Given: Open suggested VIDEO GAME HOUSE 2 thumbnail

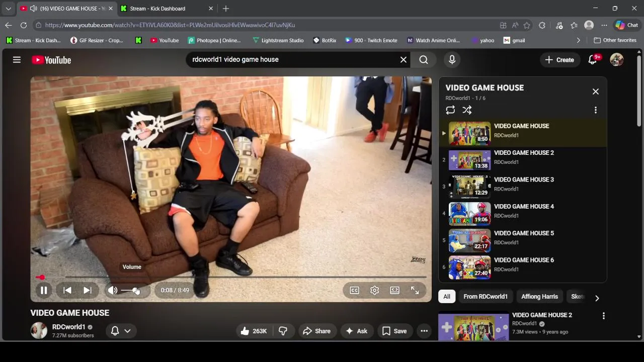Looking at the screenshot, I should pyautogui.click(x=473, y=327).
